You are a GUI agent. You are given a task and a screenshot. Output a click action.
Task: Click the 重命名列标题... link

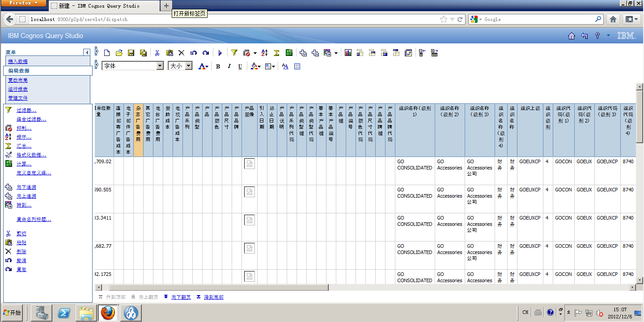[34, 219]
